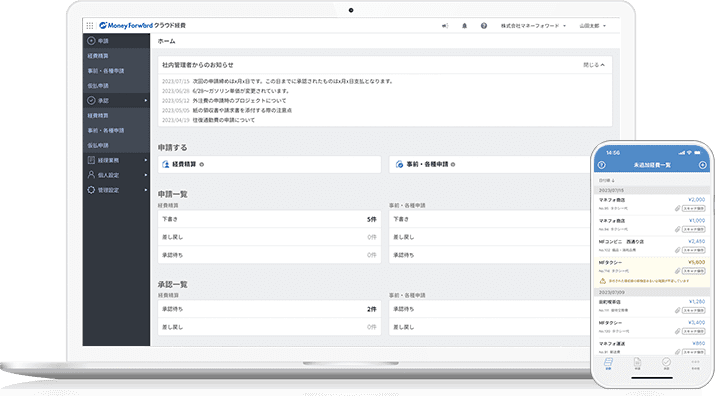Image resolution: width=715 pixels, height=396 pixels.
Task: Click the icon on 経費精算 application card
Action: coord(166,164)
